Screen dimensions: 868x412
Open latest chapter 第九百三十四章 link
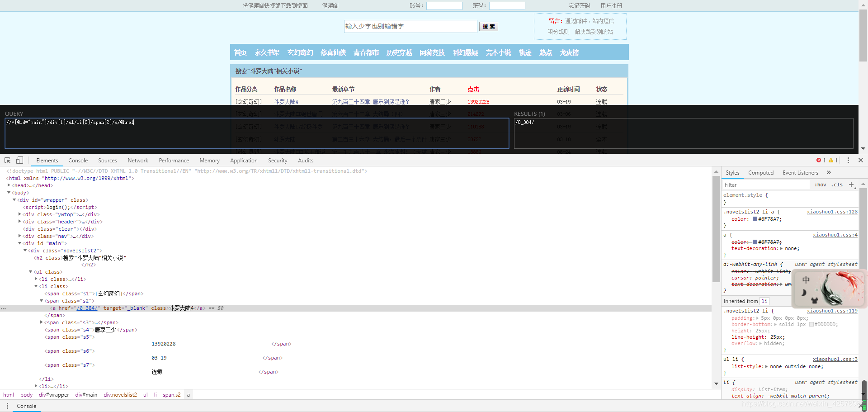[x=371, y=102]
